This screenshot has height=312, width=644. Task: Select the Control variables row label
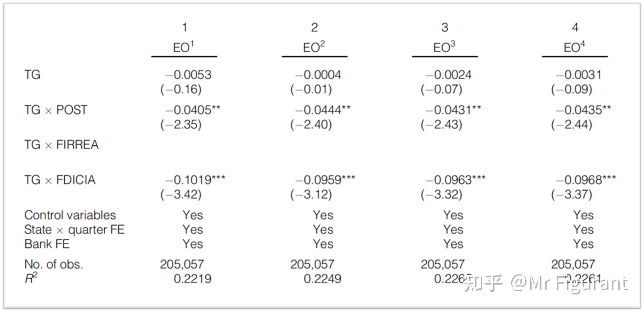tap(70, 215)
